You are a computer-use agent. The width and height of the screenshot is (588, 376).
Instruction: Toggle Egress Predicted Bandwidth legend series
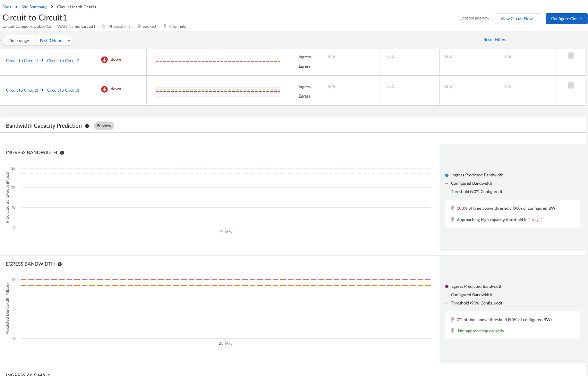coord(476,286)
